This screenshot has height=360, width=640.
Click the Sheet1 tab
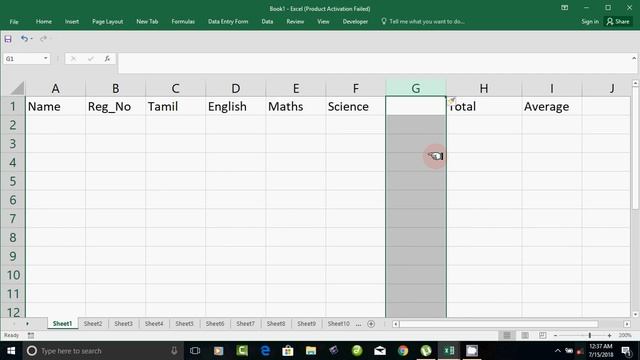(62, 324)
